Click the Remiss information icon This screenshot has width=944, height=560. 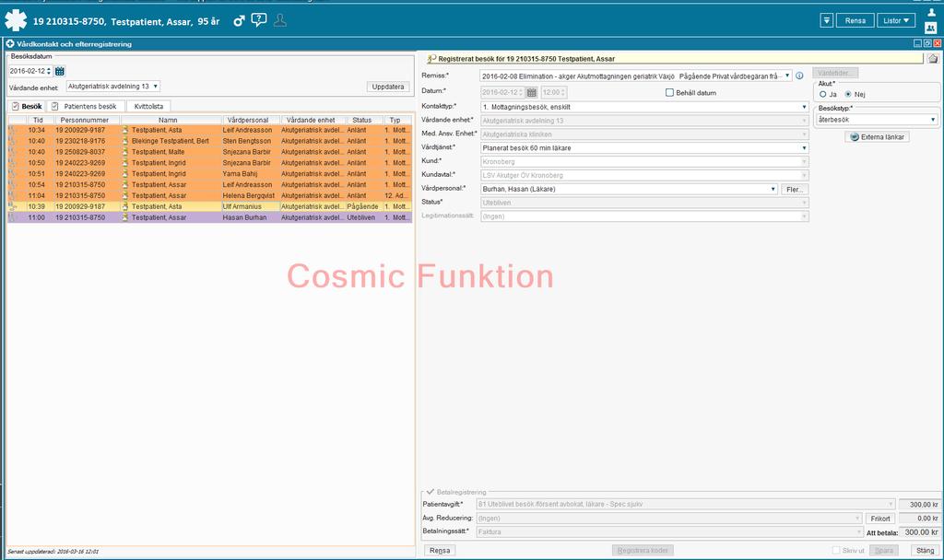pos(799,76)
